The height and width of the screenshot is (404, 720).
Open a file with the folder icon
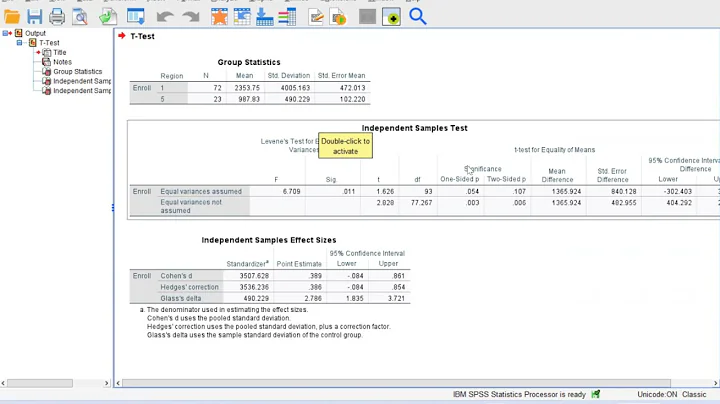click(x=12, y=17)
